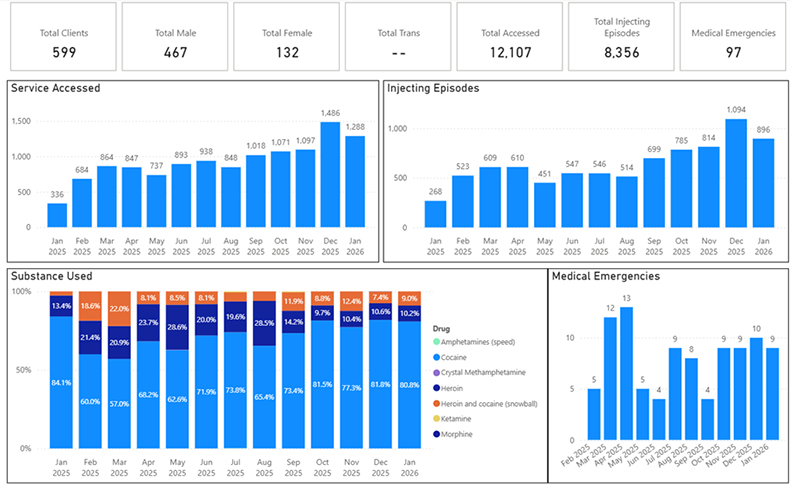
Task: Click the Total Male card
Action: coord(173,40)
